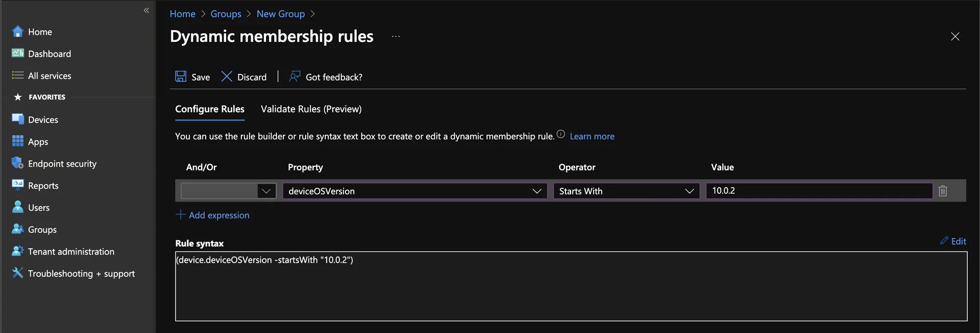The width and height of the screenshot is (980, 333).
Task: Click the plus icon for Add expression
Action: 180,215
